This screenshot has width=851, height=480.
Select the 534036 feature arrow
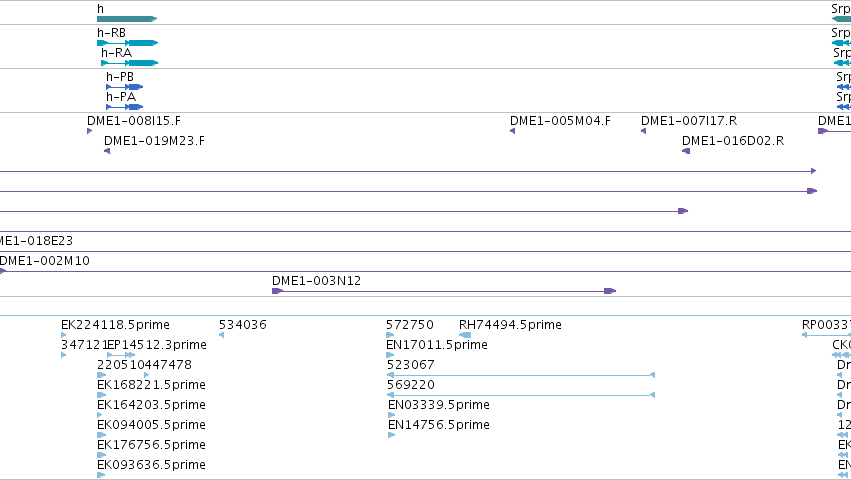tap(221, 335)
